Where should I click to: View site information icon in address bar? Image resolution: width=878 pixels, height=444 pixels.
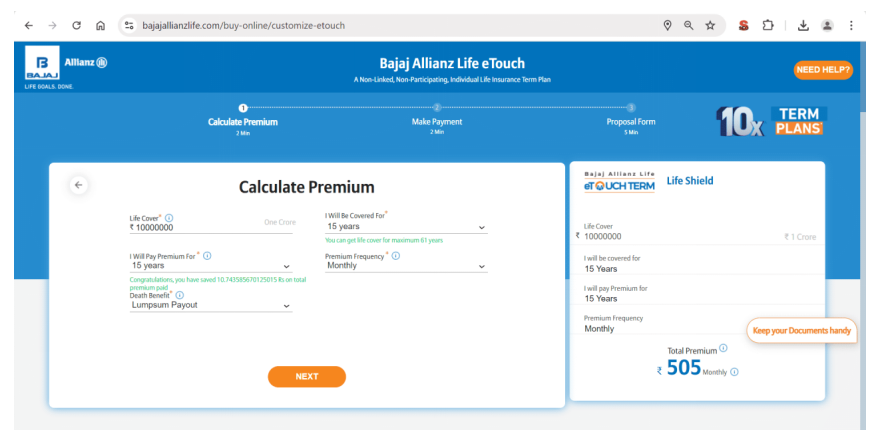coord(129,25)
